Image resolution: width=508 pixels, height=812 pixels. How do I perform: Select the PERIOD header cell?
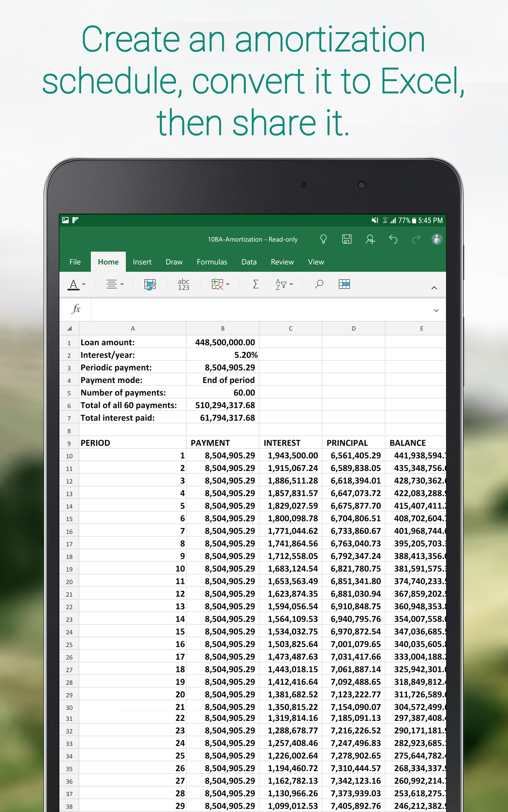[x=133, y=443]
